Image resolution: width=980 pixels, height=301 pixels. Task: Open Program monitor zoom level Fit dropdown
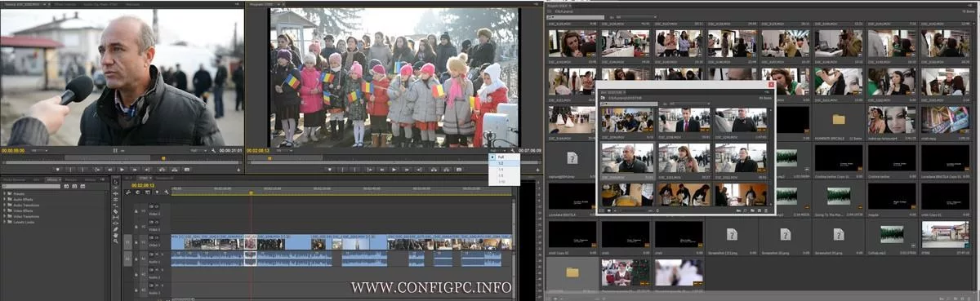click(x=284, y=151)
